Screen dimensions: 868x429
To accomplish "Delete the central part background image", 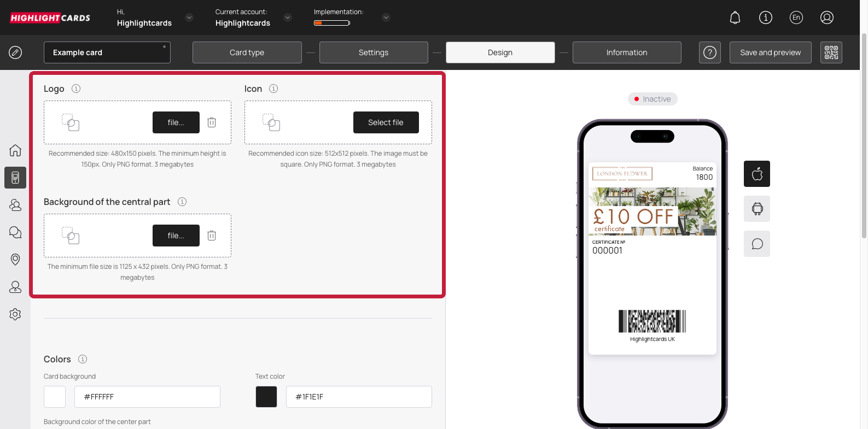I will [x=212, y=236].
